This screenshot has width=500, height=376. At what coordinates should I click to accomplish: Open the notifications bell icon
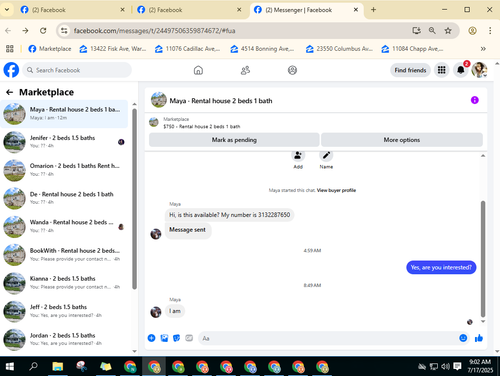pos(461,70)
